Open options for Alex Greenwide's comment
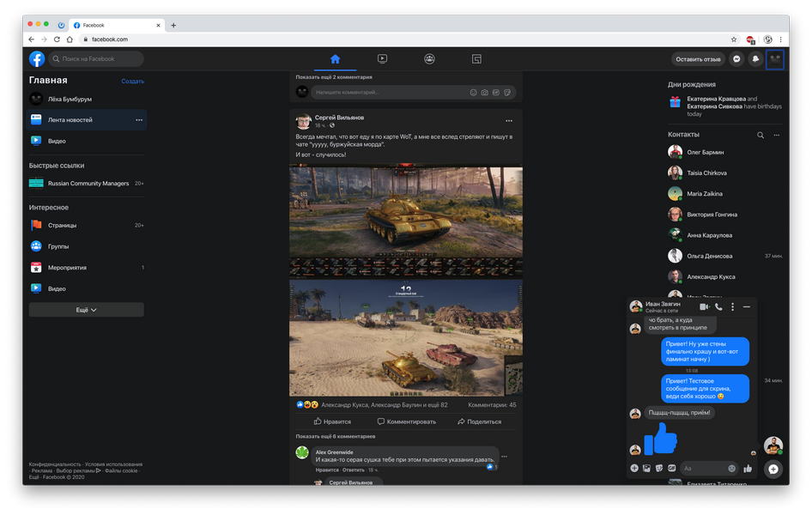 (x=505, y=457)
